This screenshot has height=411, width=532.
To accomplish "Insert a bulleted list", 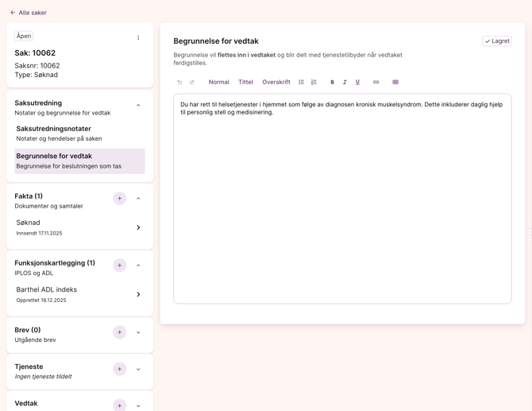I will pyautogui.click(x=302, y=82).
